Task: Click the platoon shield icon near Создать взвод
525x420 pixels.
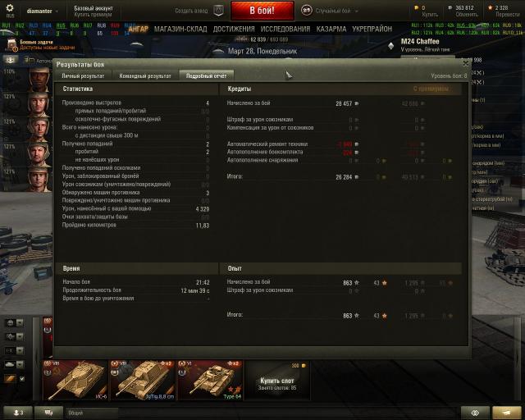Action: tap(218, 11)
